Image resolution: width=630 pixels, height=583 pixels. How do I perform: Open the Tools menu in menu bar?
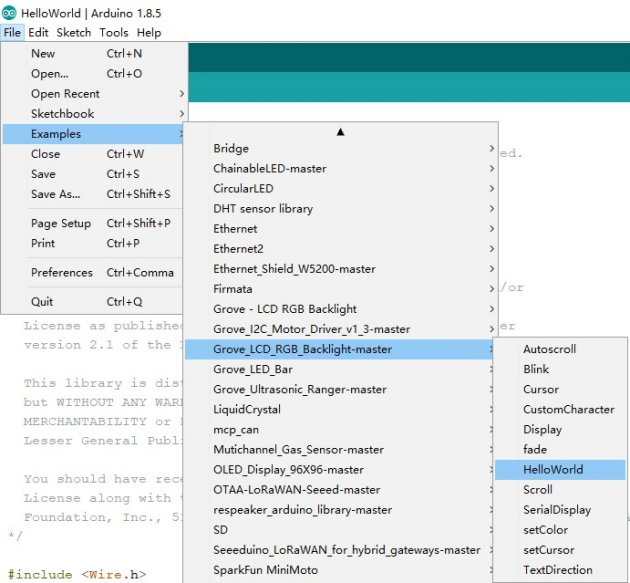[114, 33]
